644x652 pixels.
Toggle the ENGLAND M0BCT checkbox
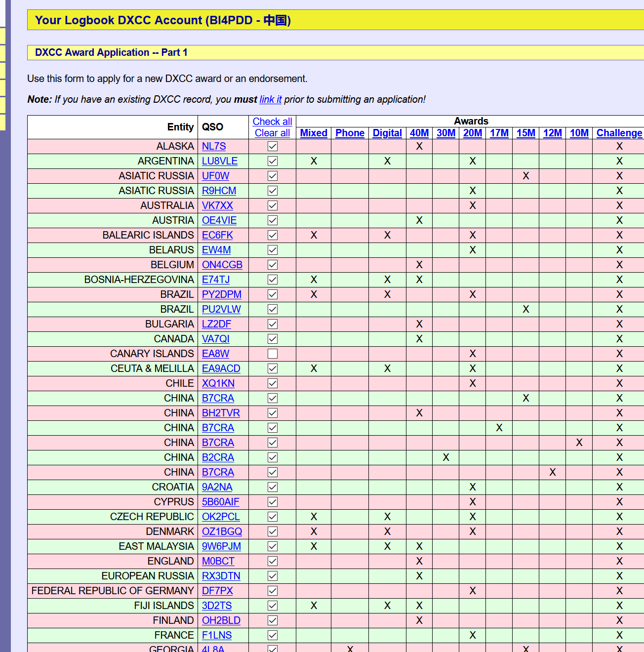tap(273, 561)
